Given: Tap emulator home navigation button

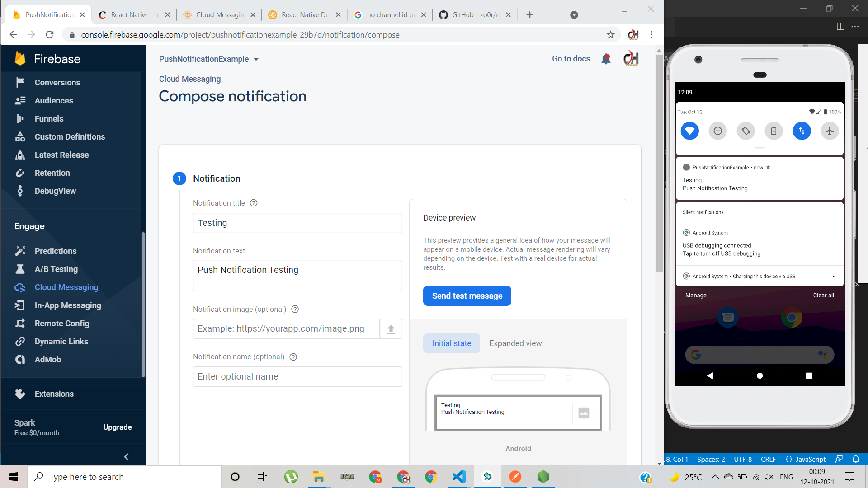Looking at the screenshot, I should [x=759, y=376].
